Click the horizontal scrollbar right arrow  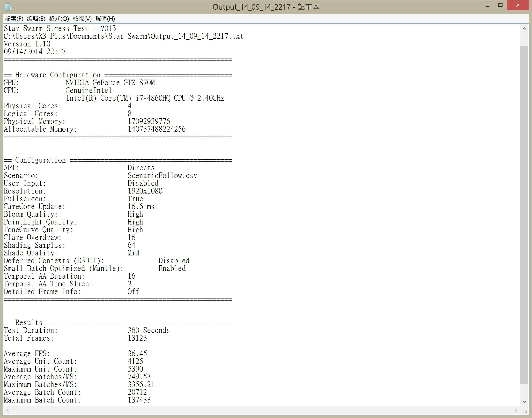pos(516,411)
